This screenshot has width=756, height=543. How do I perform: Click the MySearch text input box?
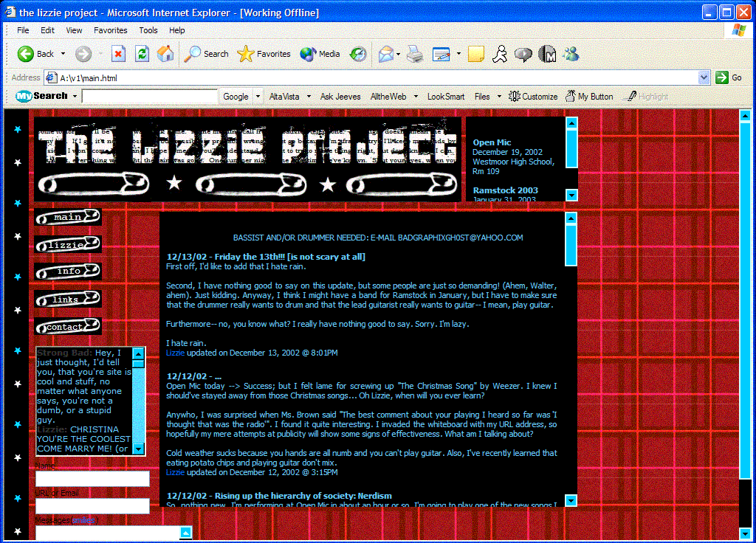150,97
